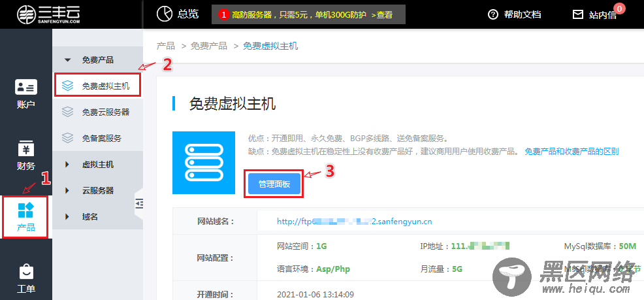Click the 开通时间 2021-01-06 13:14:09 value

click(x=315, y=294)
